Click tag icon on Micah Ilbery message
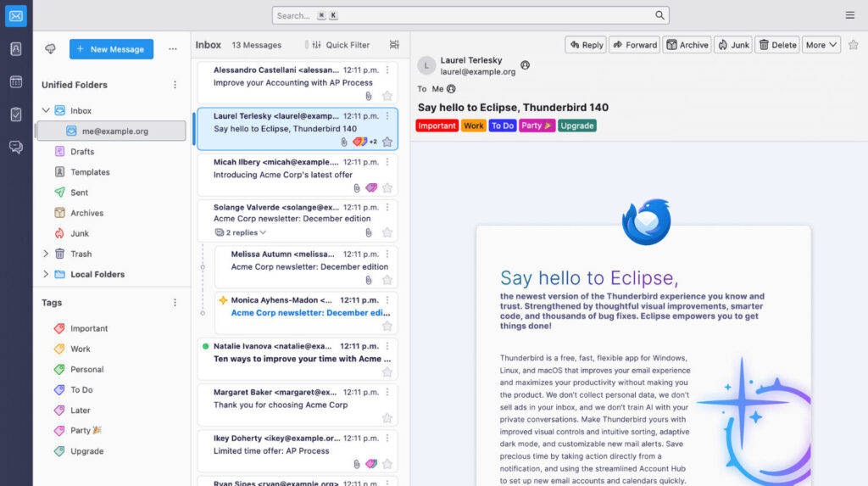 tap(371, 187)
